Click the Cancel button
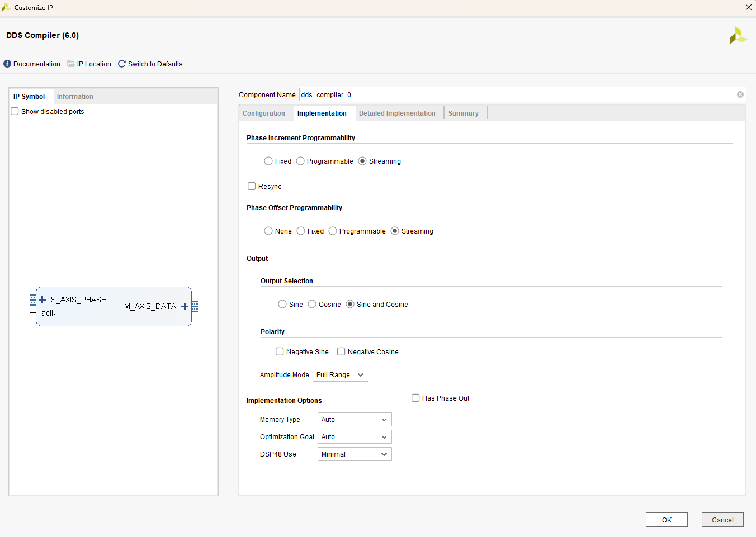The width and height of the screenshot is (756, 537). tap(722, 520)
